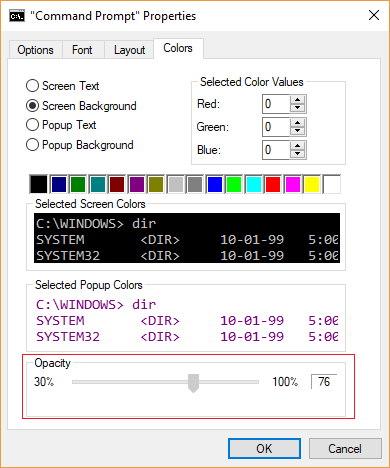Click the Red color value field

pyautogui.click(x=276, y=104)
